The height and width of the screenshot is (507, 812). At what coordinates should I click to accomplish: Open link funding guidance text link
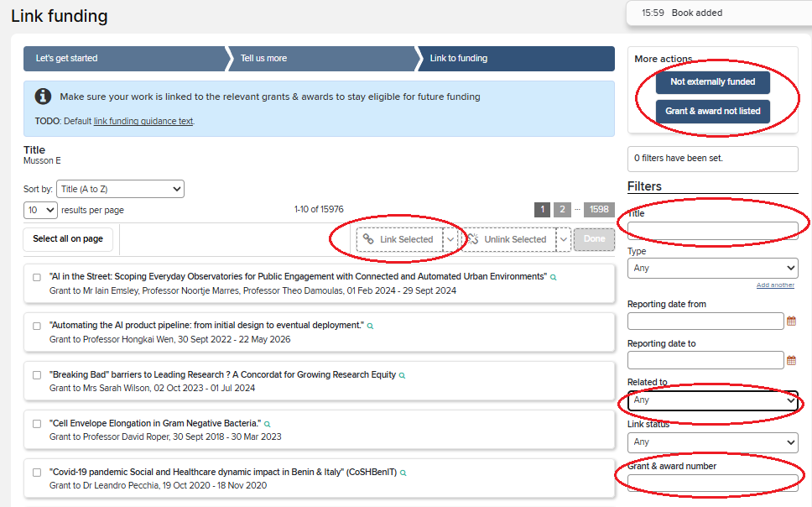[143, 122]
